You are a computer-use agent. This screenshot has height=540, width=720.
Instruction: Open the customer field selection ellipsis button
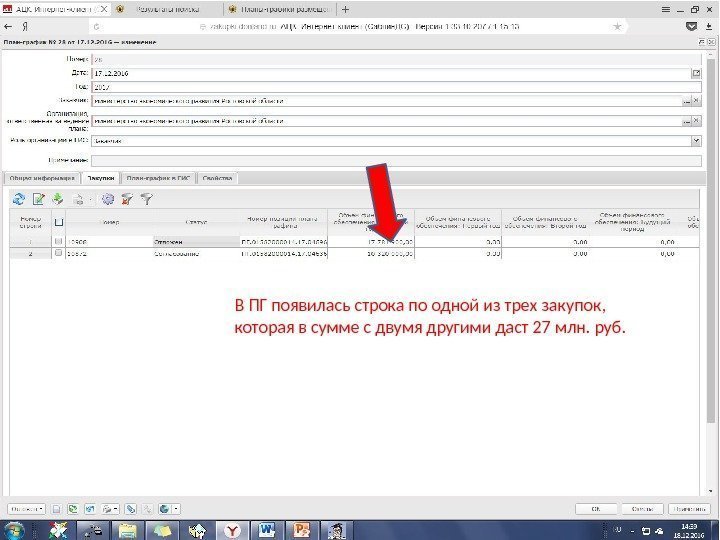tap(686, 101)
